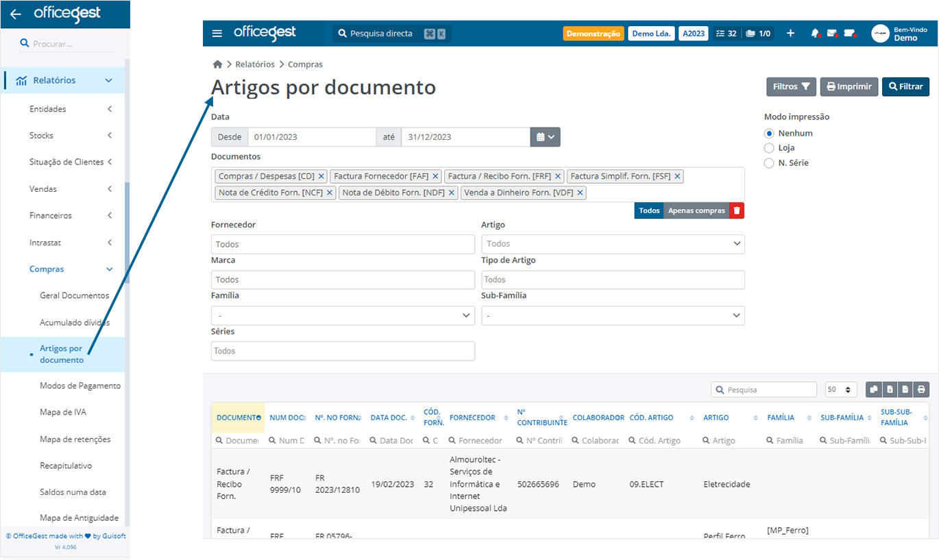Select the N. Série print mode option

coord(770,162)
